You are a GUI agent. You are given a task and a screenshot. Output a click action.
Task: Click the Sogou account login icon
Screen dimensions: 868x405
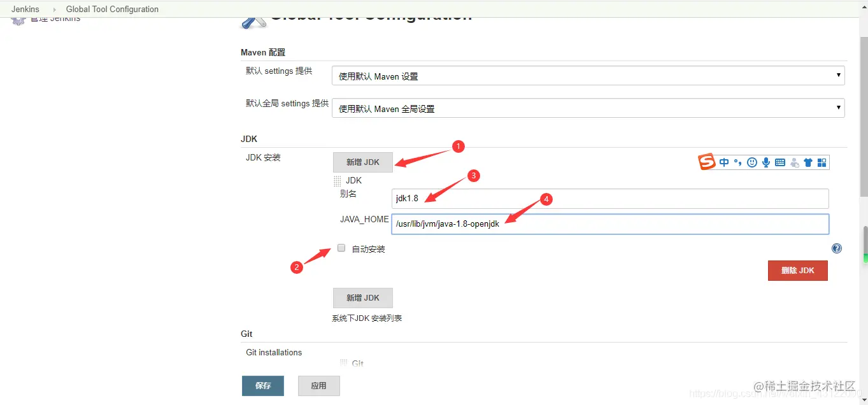pos(794,162)
